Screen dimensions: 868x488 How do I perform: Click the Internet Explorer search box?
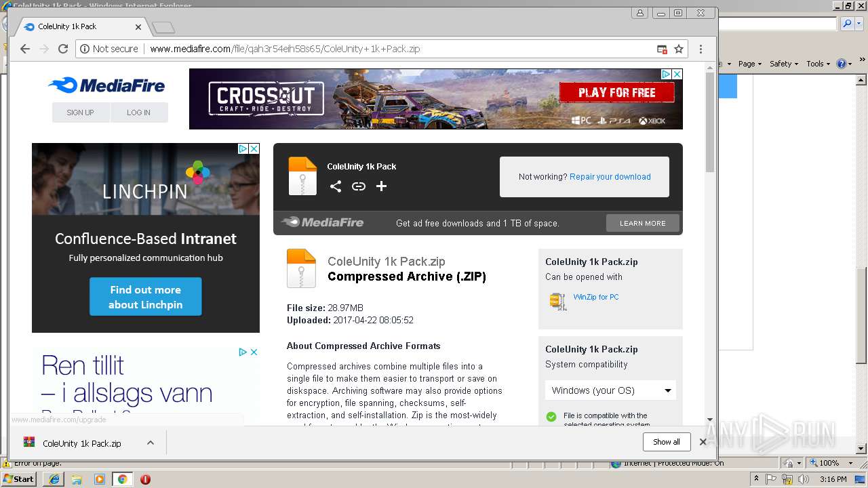pos(777,24)
